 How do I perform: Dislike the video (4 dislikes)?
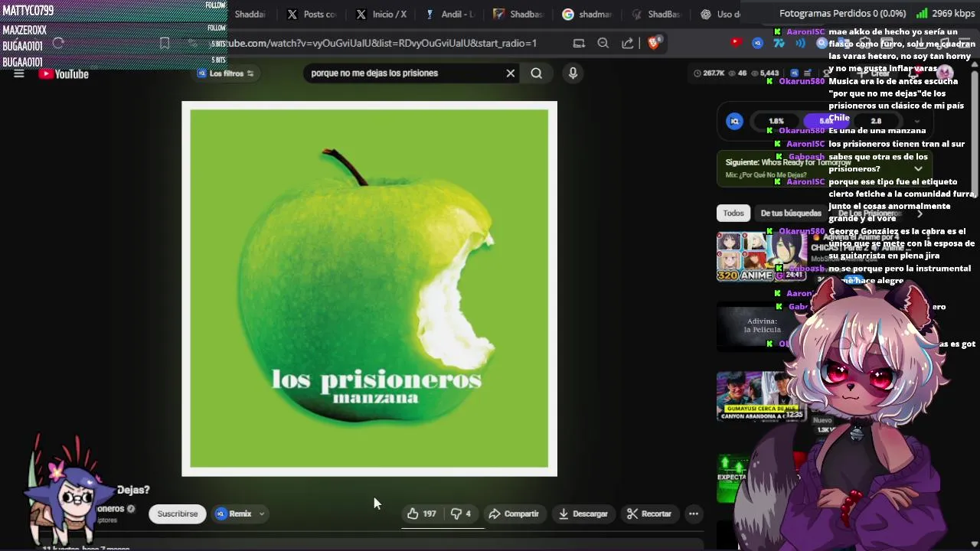tap(461, 514)
